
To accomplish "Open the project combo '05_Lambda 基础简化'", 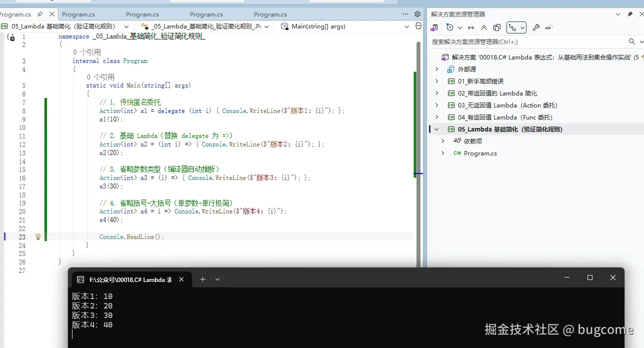I will point(65,26).
